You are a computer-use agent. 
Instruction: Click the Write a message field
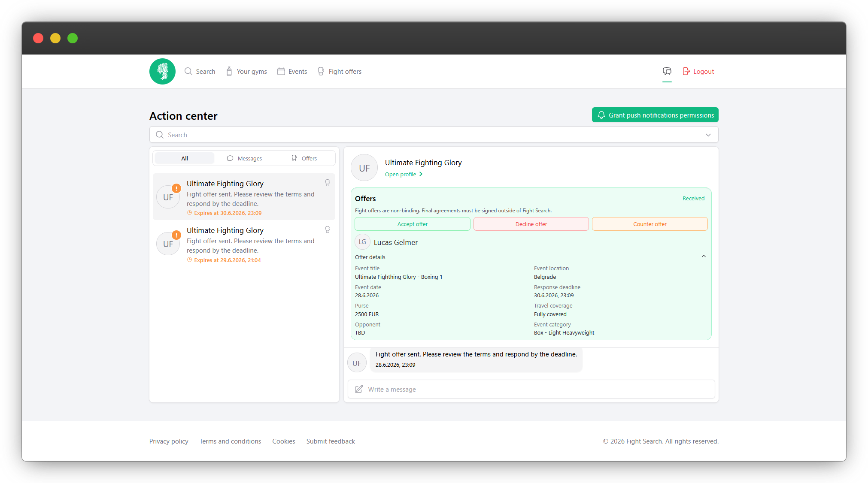click(531, 389)
